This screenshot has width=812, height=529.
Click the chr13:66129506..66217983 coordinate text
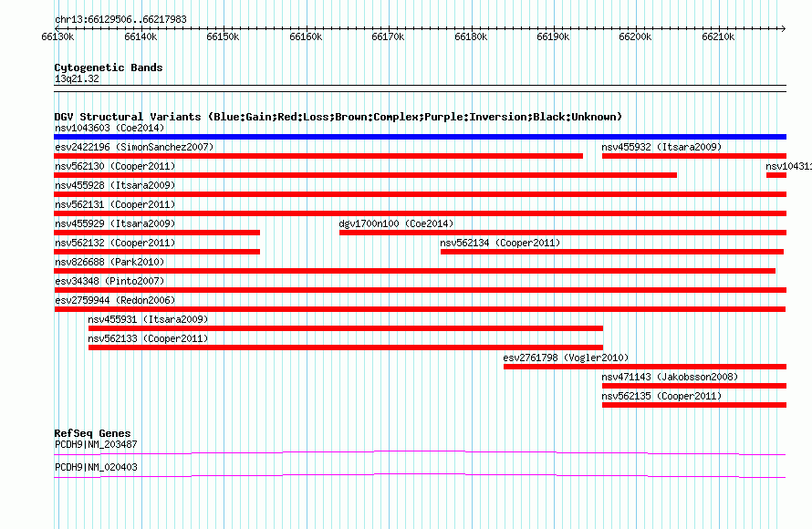[120, 20]
